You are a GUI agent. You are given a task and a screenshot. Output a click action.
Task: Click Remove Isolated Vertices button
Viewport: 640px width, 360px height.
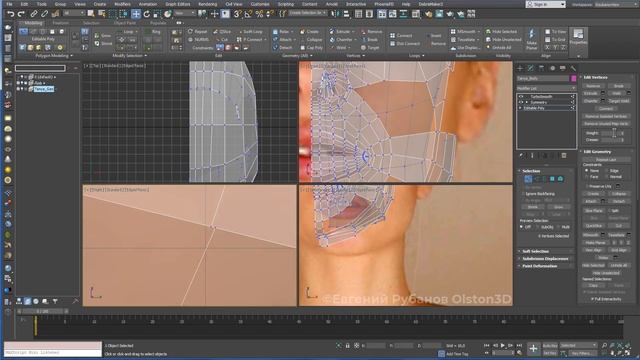click(606, 116)
